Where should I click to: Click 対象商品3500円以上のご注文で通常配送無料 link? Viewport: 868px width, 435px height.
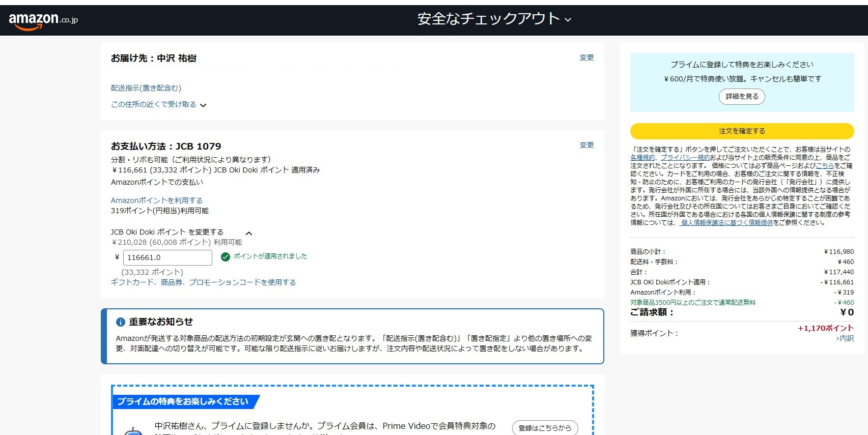(x=693, y=303)
